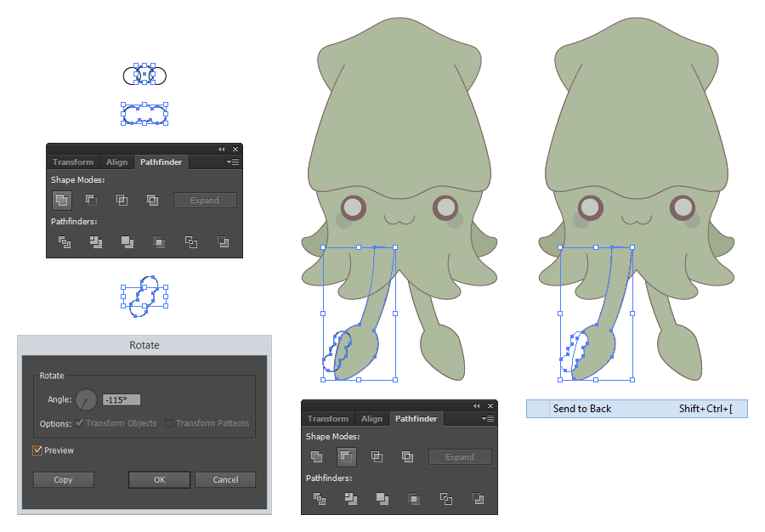Click Minus Back in the panel beneath the squid
Image resolution: width=765 pixels, height=532 pixels.
point(478,498)
